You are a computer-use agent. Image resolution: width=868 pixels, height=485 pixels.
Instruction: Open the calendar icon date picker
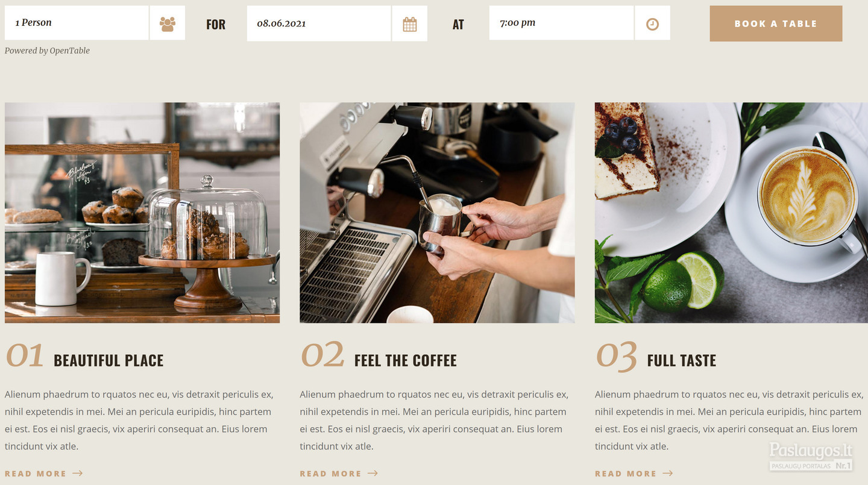click(410, 23)
